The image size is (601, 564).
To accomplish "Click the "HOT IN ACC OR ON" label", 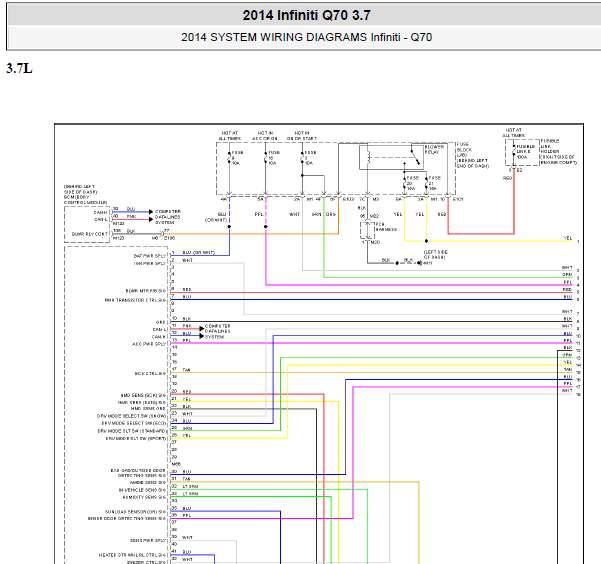I will click(265, 136).
